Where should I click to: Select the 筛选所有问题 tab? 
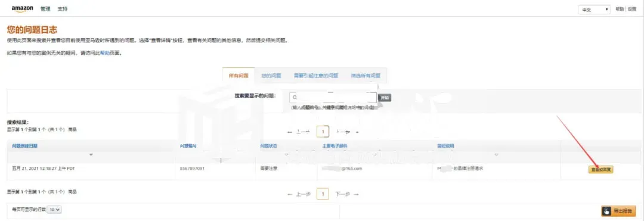tap(366, 76)
